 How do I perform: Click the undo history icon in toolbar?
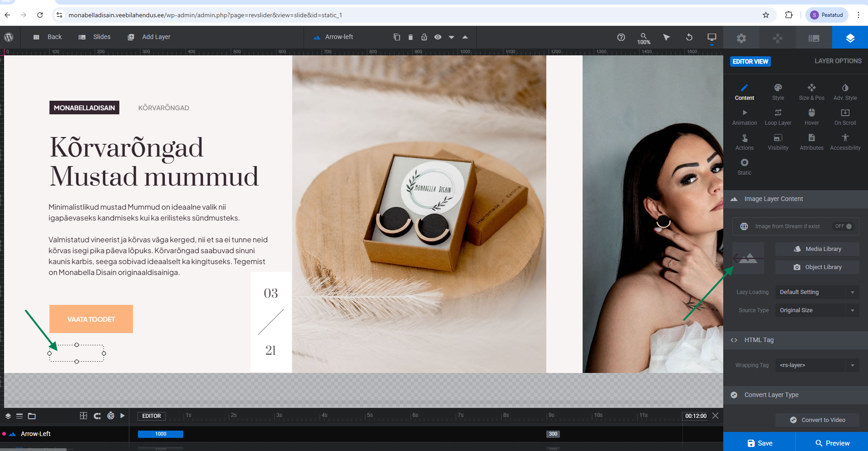pos(689,37)
